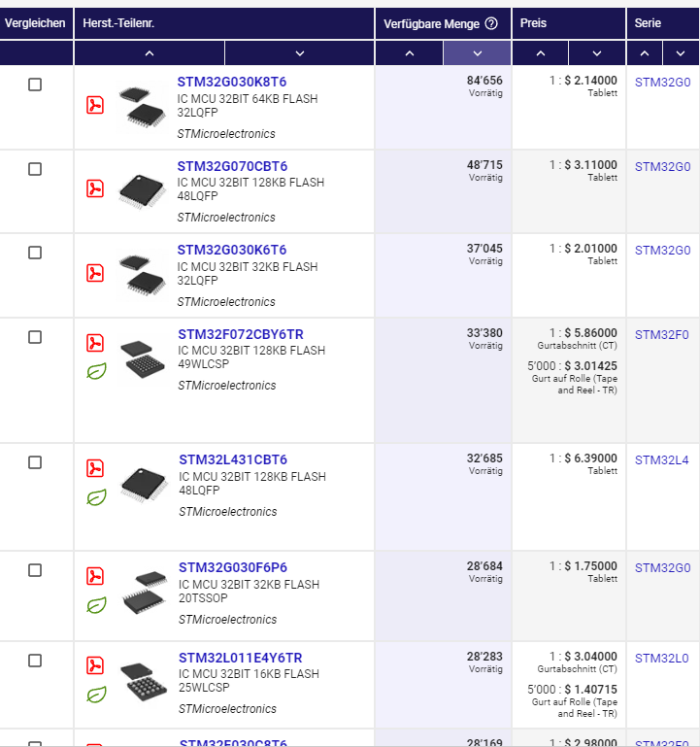Open part link STM32L431CBT6
700x747 pixels.
coord(233,459)
